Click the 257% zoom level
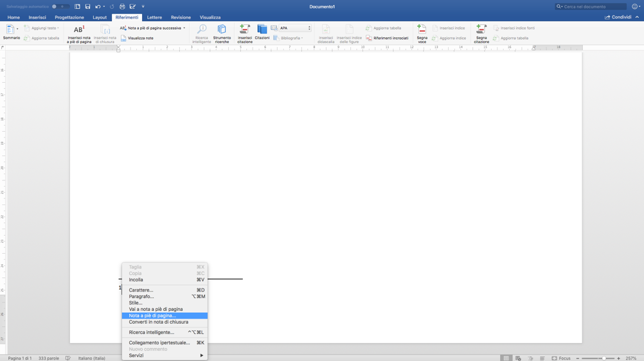644x361 pixels. pyautogui.click(x=631, y=358)
